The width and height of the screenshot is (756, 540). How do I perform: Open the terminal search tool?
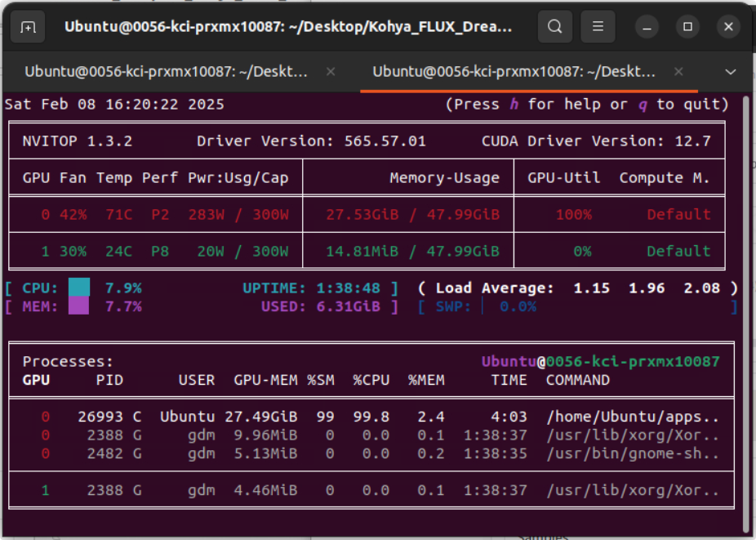(x=554, y=26)
